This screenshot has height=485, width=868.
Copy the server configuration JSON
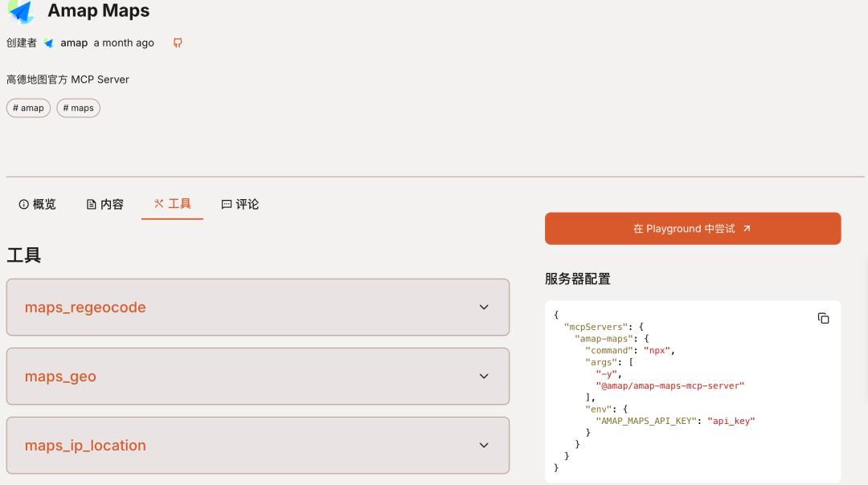(823, 318)
